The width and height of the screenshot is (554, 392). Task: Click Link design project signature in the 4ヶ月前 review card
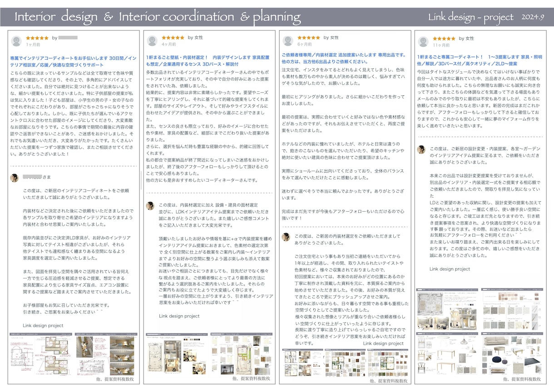pos(179,316)
